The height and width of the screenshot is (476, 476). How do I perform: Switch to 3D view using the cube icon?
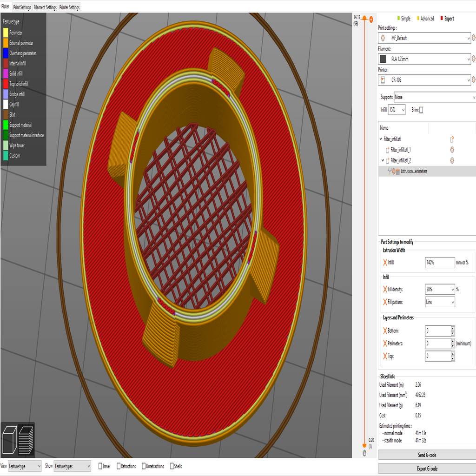[x=10, y=439]
